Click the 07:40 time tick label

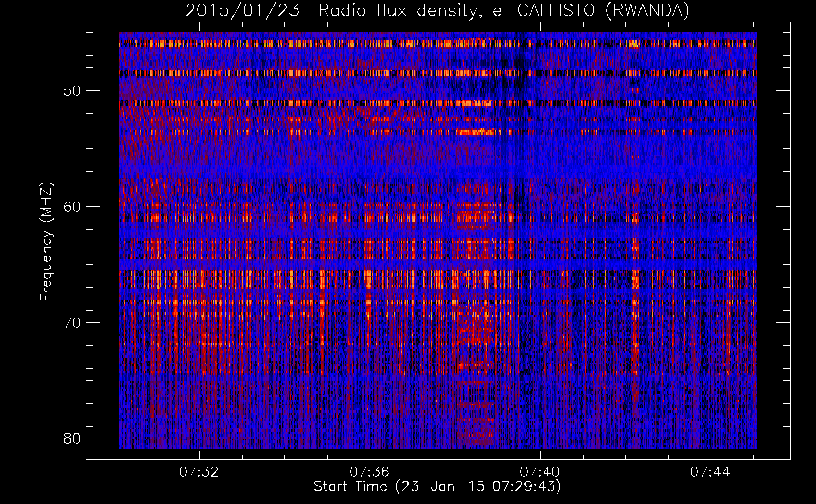540,472
